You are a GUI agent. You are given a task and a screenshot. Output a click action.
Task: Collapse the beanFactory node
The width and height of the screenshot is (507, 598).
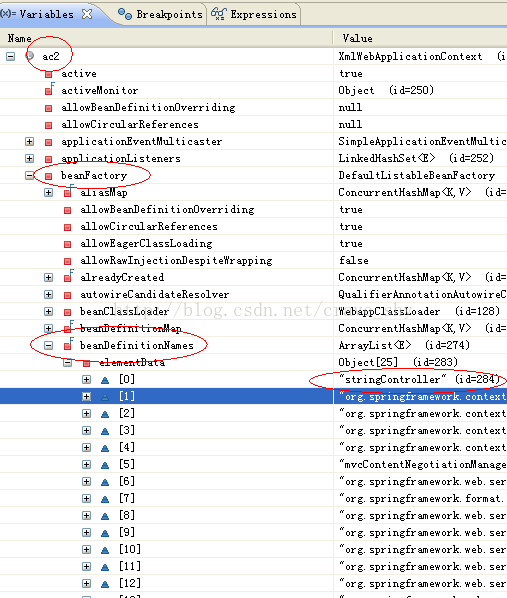tap(29, 176)
